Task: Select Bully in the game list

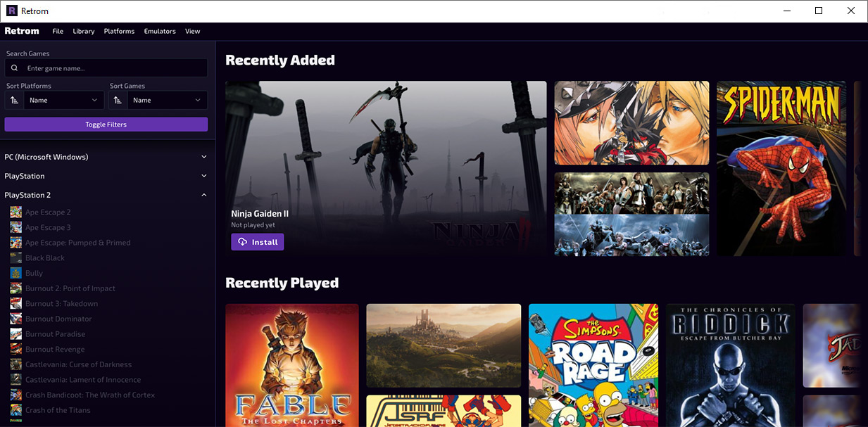Action: 34,273
